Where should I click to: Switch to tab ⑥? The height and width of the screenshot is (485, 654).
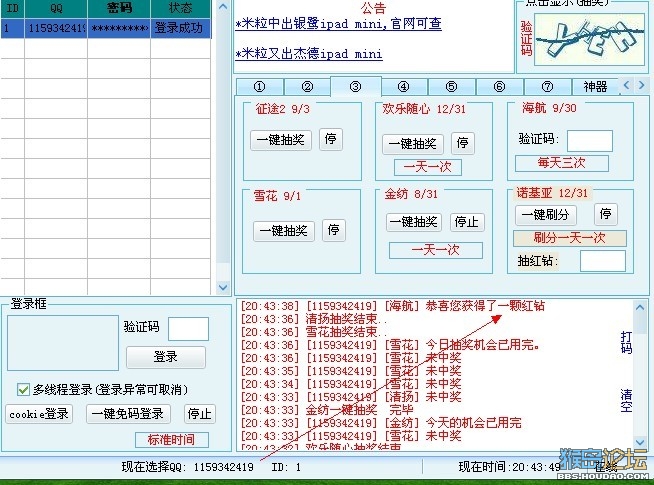pyautogui.click(x=499, y=87)
